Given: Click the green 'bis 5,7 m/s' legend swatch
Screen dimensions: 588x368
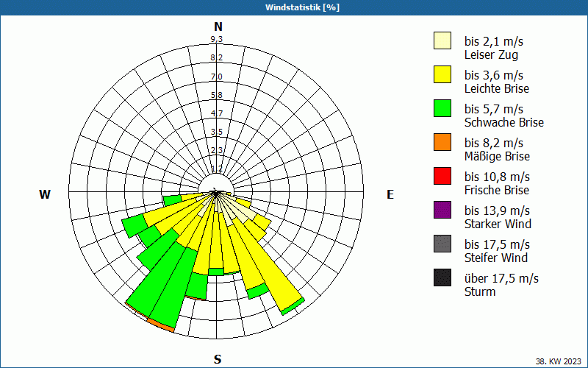Looking at the screenshot, I should tap(442, 108).
